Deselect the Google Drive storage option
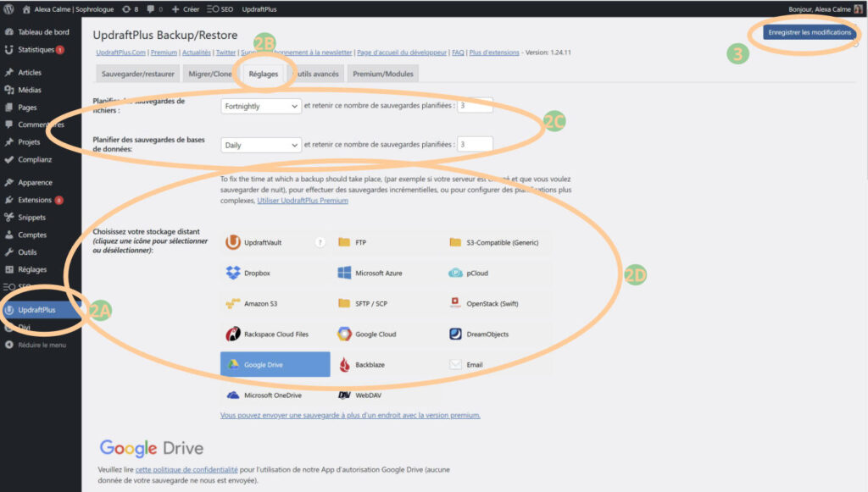The width and height of the screenshot is (868, 492). click(x=275, y=364)
